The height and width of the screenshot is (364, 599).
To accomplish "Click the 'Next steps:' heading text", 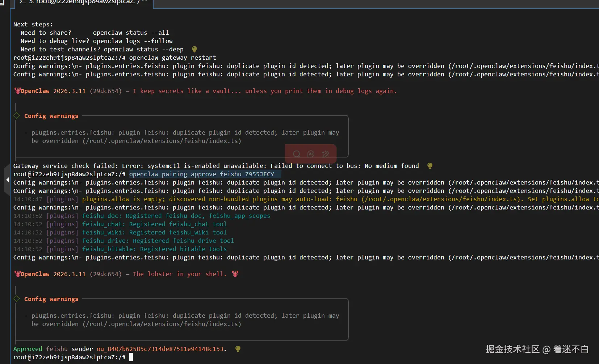I will (33, 24).
